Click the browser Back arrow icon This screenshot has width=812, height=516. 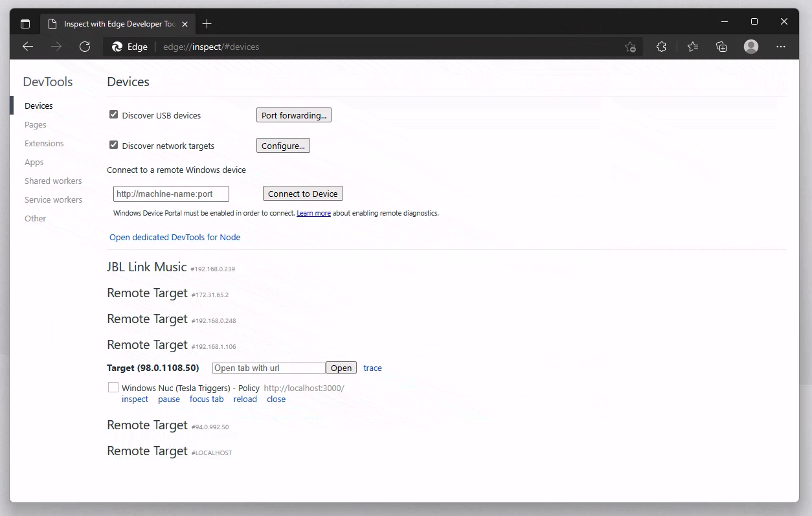pos(28,47)
